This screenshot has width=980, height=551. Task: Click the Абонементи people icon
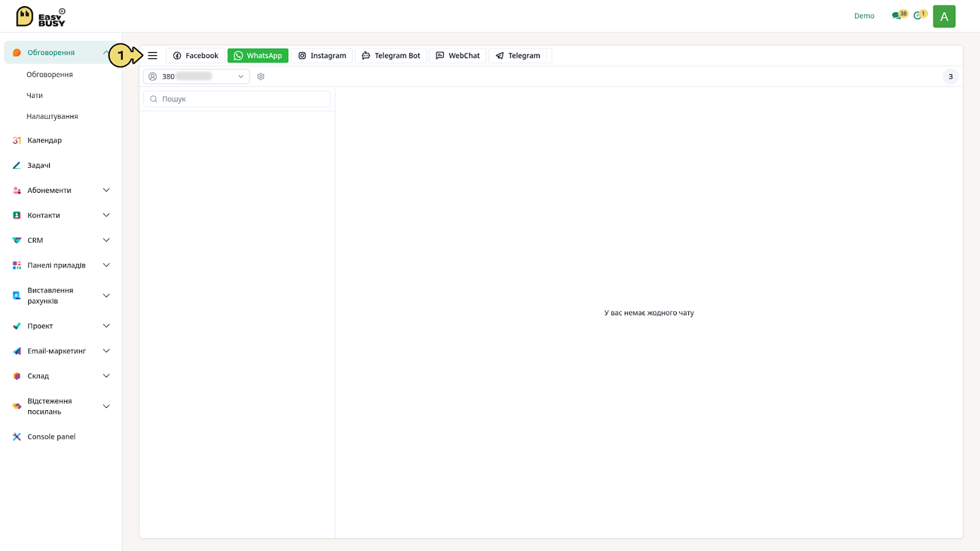[x=17, y=190]
